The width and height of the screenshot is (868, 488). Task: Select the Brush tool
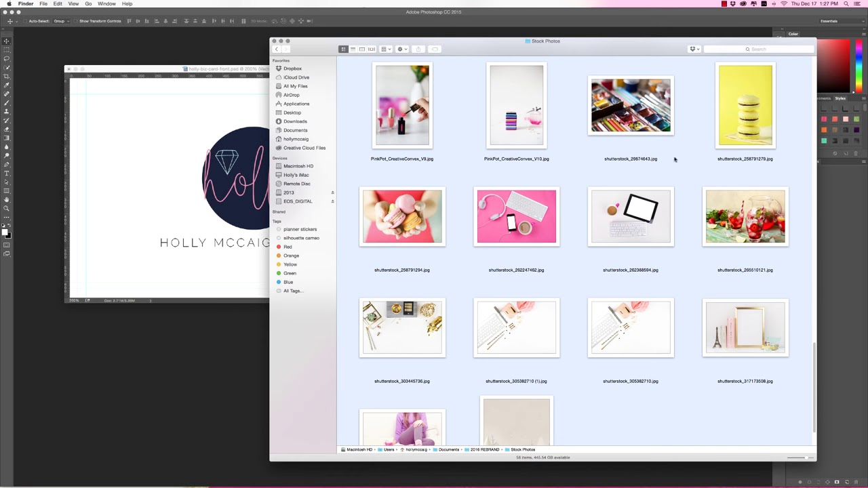pos(7,103)
